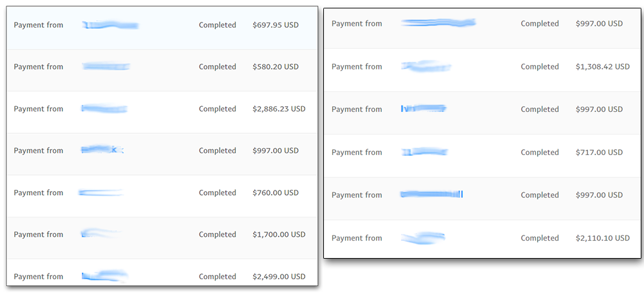Click "Payment from" label in $2,499.00 row
This screenshot has height=296, width=644.
(39, 276)
